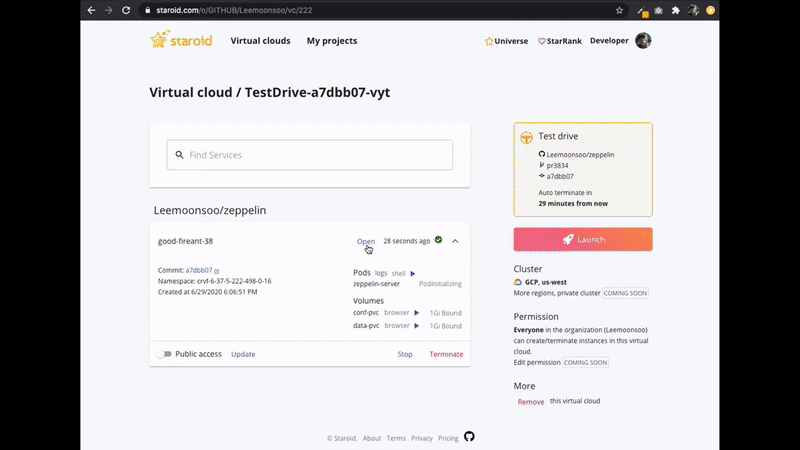800x450 pixels.
Task: Click the play arrow beside conf-pvc browser
Action: point(416,313)
